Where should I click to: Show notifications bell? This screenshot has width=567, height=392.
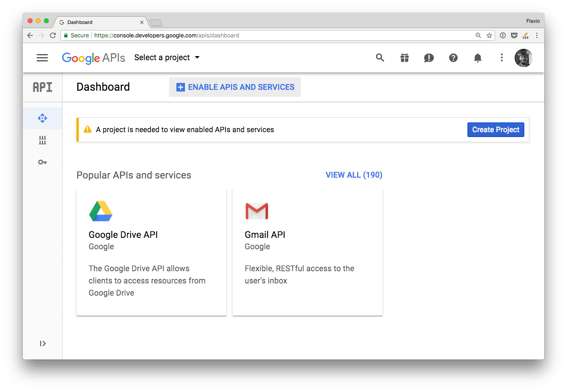tap(478, 58)
